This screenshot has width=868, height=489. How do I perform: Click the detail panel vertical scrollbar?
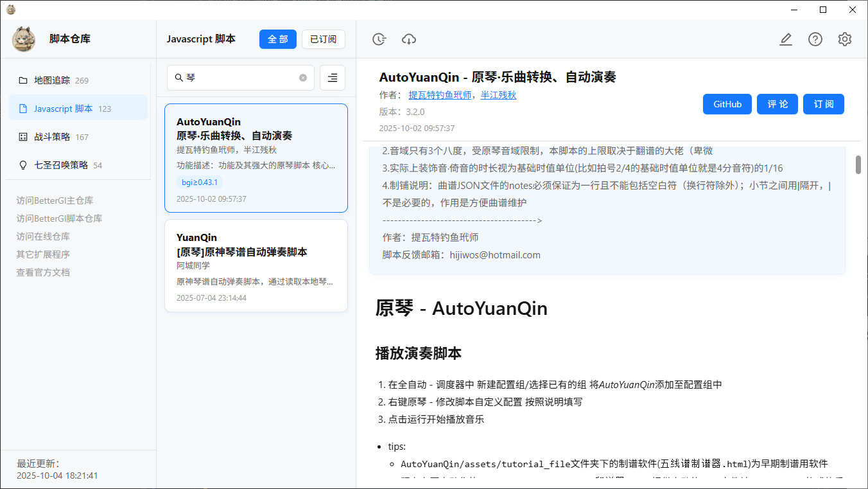coord(858,164)
